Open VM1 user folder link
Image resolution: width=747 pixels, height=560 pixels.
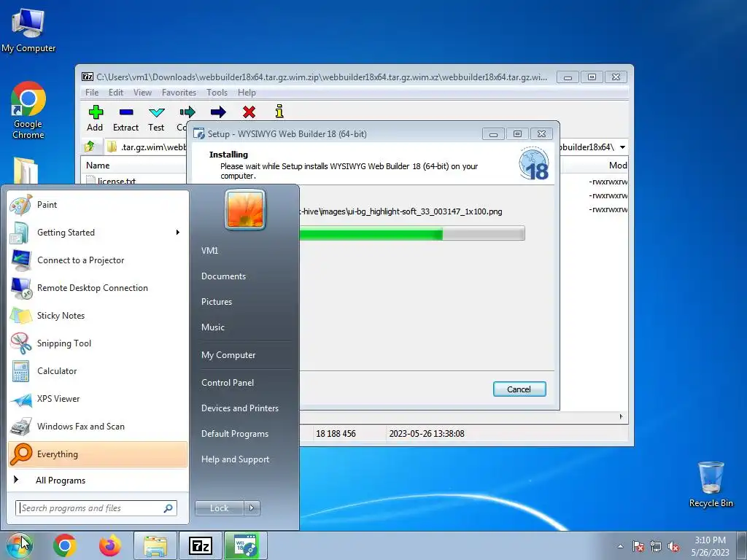coord(209,251)
